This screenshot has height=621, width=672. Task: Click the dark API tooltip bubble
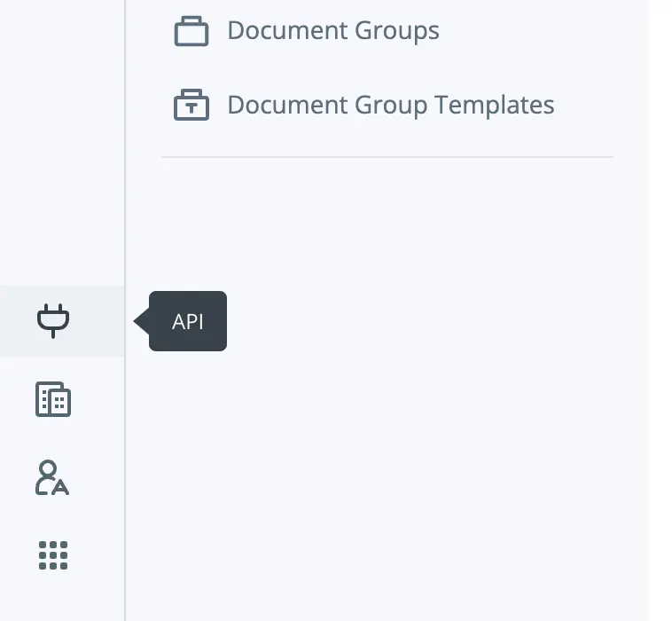point(188,321)
